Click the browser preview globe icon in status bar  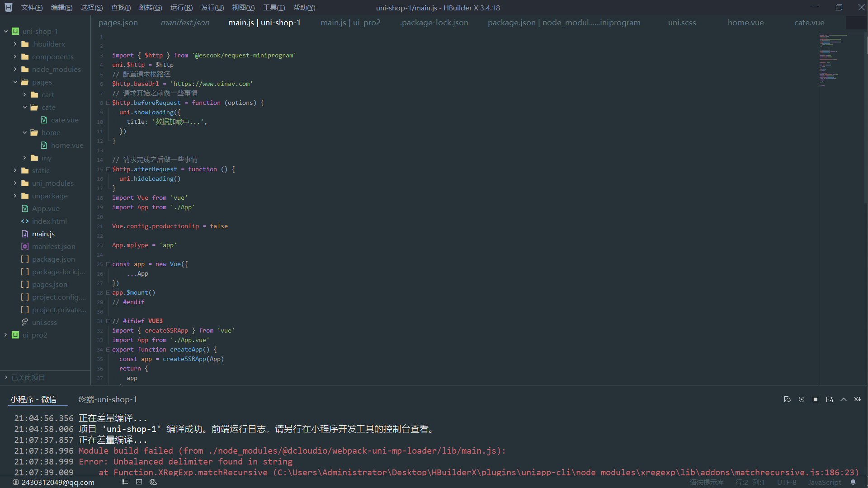point(153,482)
